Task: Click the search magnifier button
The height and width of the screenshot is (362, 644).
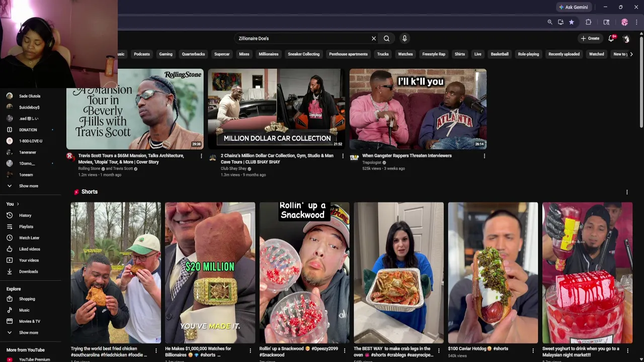Action: pyautogui.click(x=386, y=38)
